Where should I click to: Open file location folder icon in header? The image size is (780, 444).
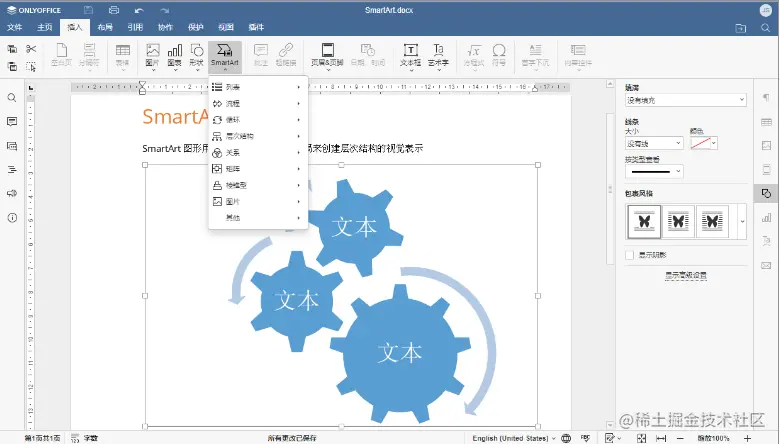(741, 28)
